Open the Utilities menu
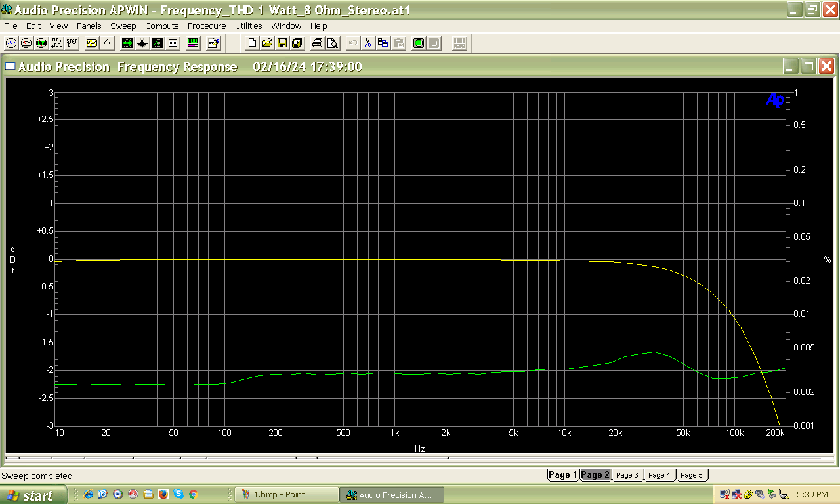 pyautogui.click(x=249, y=26)
